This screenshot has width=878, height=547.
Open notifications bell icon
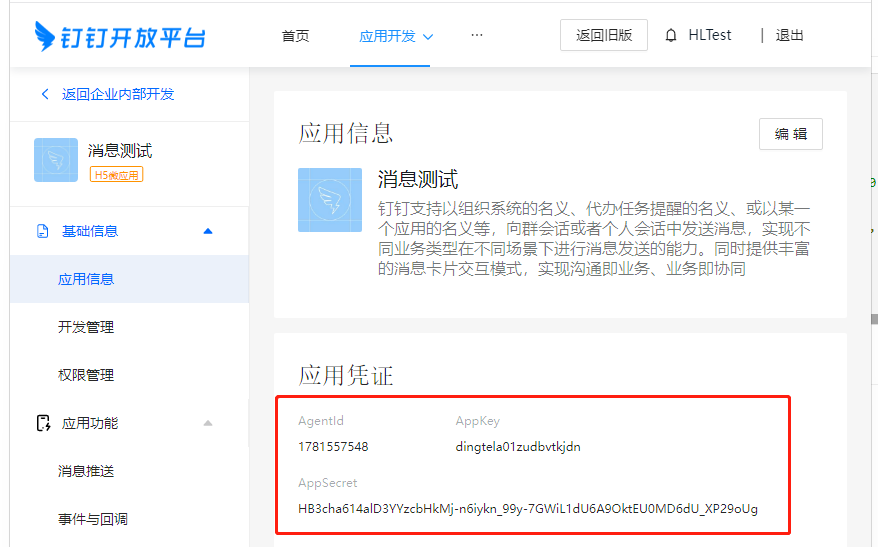[670, 36]
